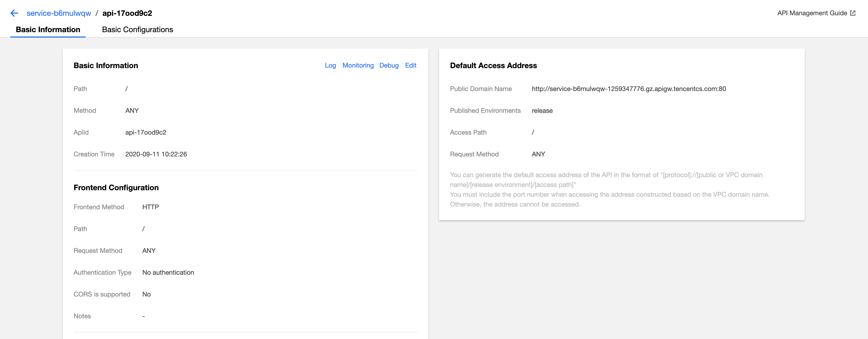Click the Default Access Address heading
Viewport: 868px width, 339px height.
[493, 66]
